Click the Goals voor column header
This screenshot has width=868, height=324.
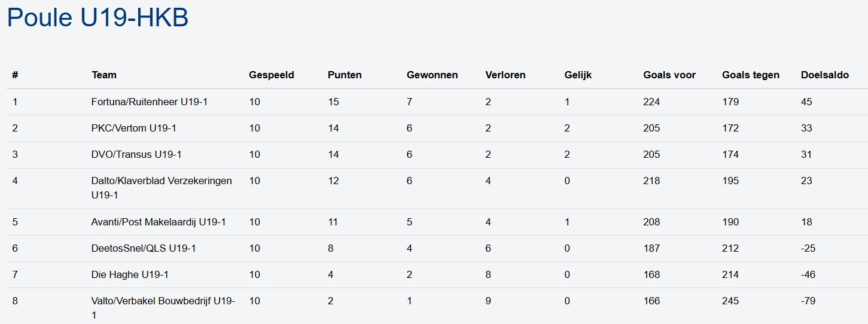click(x=669, y=75)
